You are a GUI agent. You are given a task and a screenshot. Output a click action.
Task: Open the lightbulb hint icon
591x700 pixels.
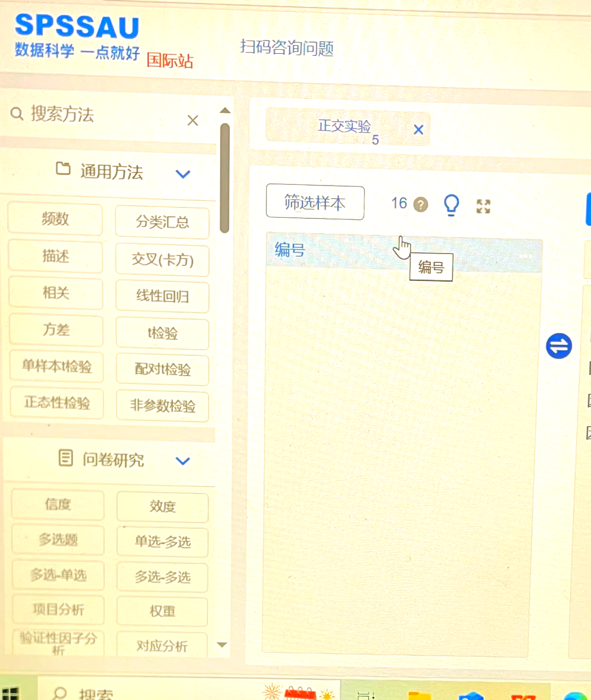pyautogui.click(x=451, y=204)
